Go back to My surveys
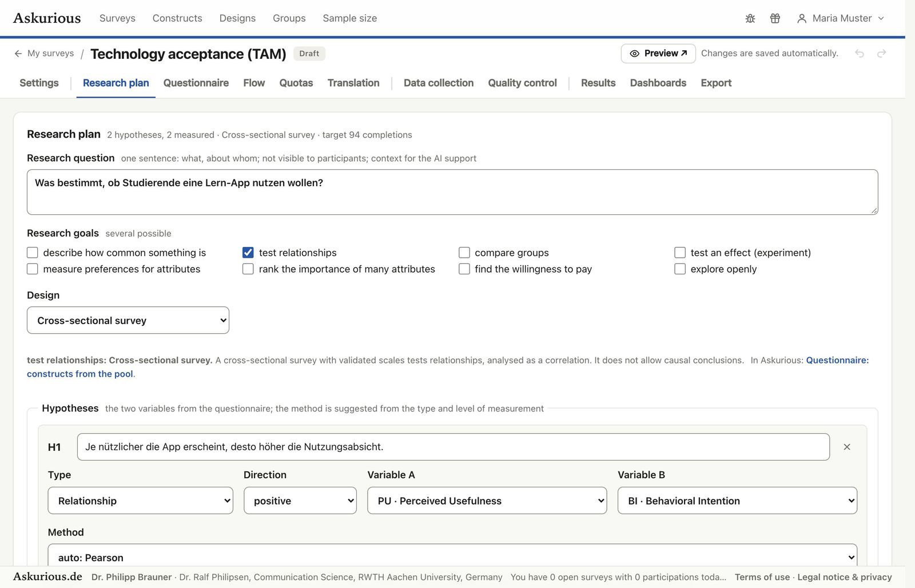Screen dimensions: 915x588 pyautogui.click(x=44, y=53)
